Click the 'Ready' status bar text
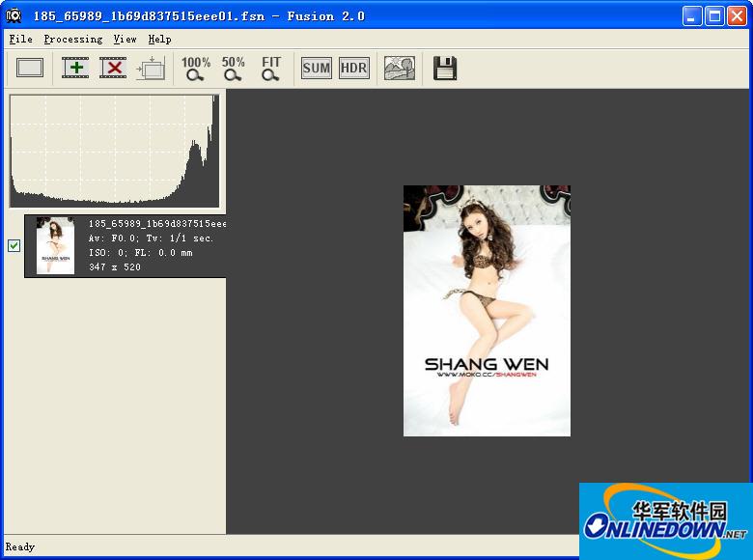Screen dimensions: 753x560 click(x=19, y=546)
